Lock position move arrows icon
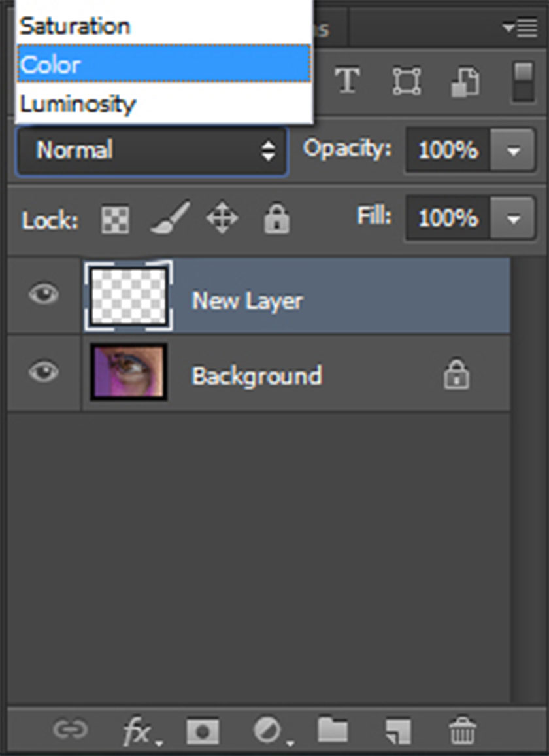Screen dimensions: 549x756 pyautogui.click(x=222, y=218)
